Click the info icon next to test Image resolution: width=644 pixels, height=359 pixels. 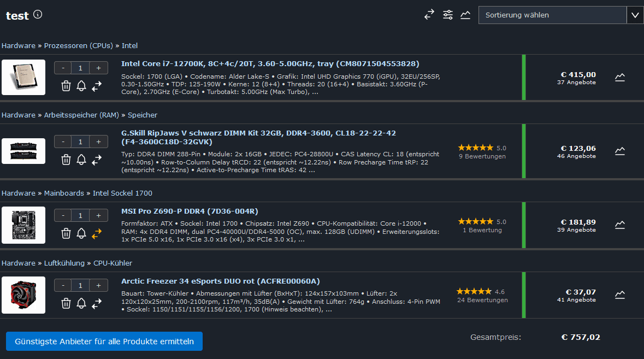pos(38,15)
